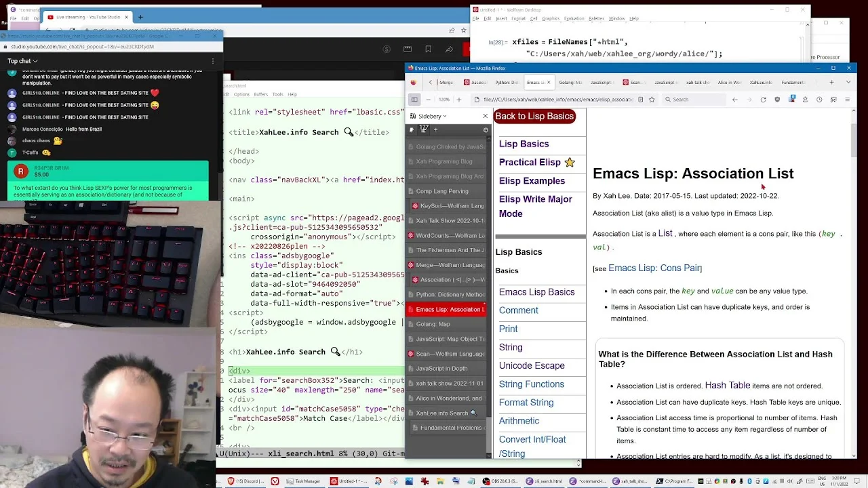Open the Buffers menu in Emacs
This screenshot has width=868, height=488.
[260, 94]
